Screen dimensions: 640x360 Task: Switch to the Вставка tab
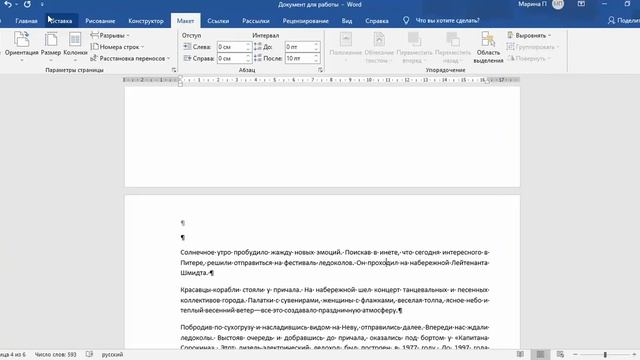coord(62,21)
